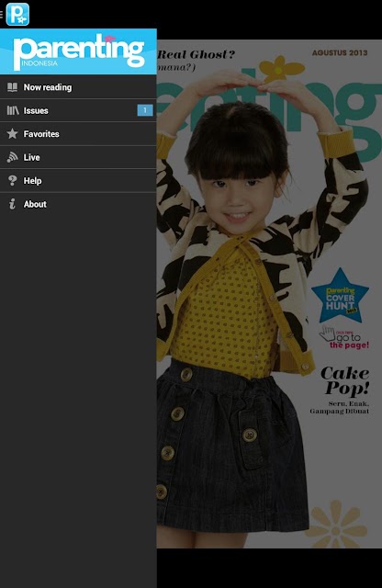This screenshot has height=588, width=382.
Task: Click the About info icon
Action: [12, 204]
